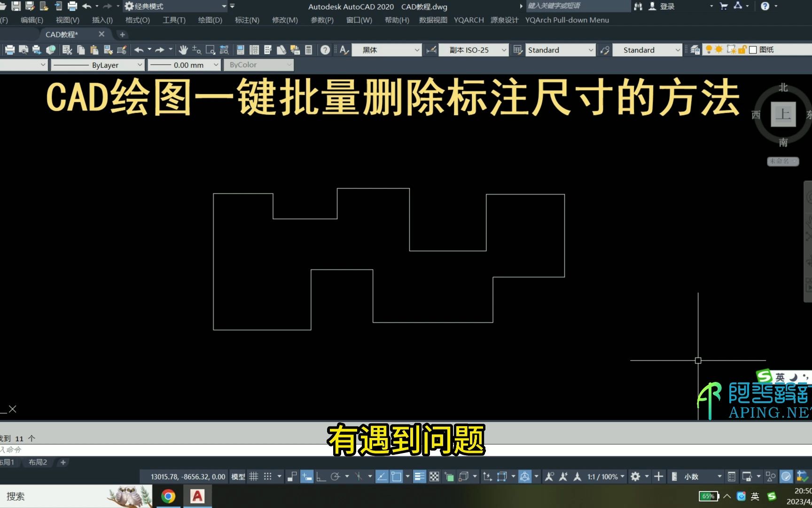Open the 副本 ISO-25 dimension style dropdown

pyautogui.click(x=473, y=50)
